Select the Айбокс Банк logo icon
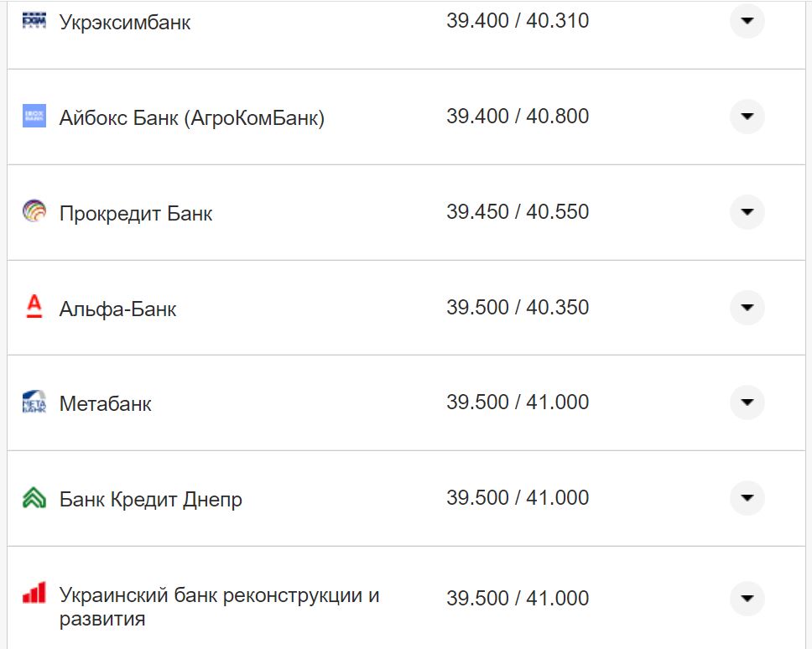Image resolution: width=812 pixels, height=649 pixels. 34,117
